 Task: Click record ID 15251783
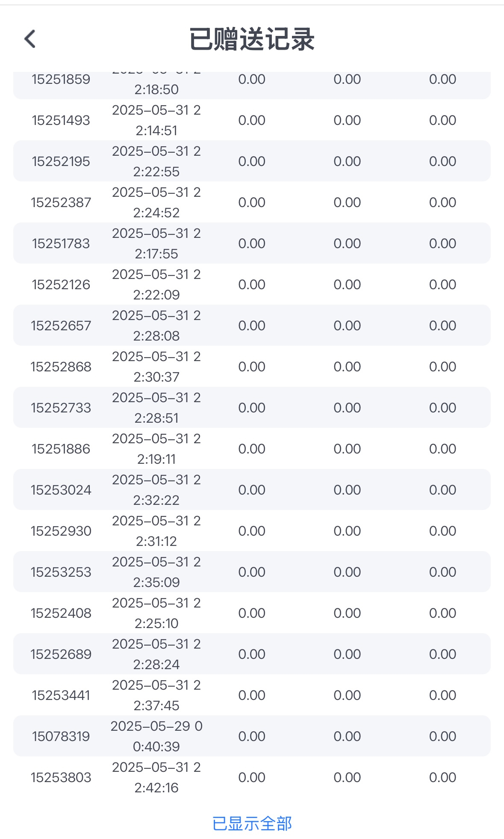(x=61, y=243)
